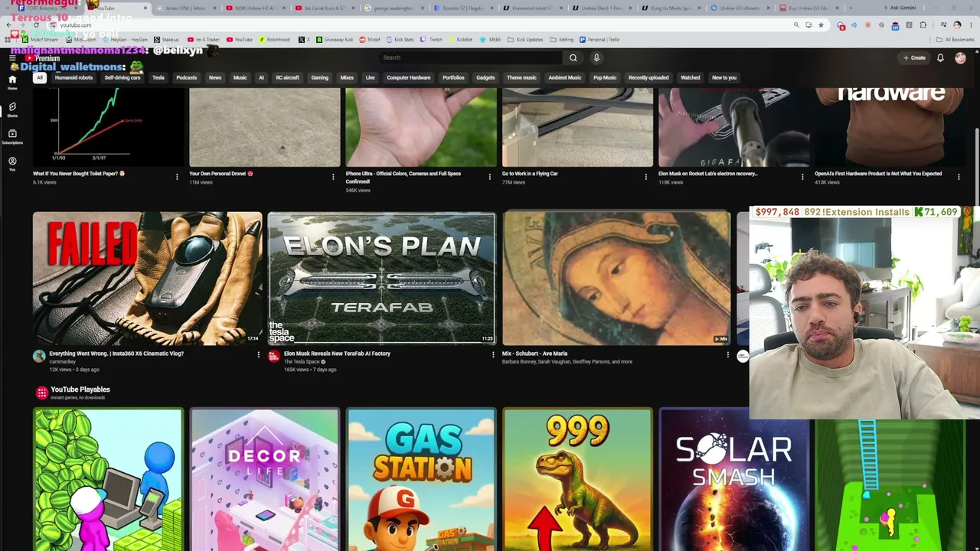Viewport: 980px width, 551px height.
Task: Click the cammackey channel avatar
Action: click(x=39, y=356)
